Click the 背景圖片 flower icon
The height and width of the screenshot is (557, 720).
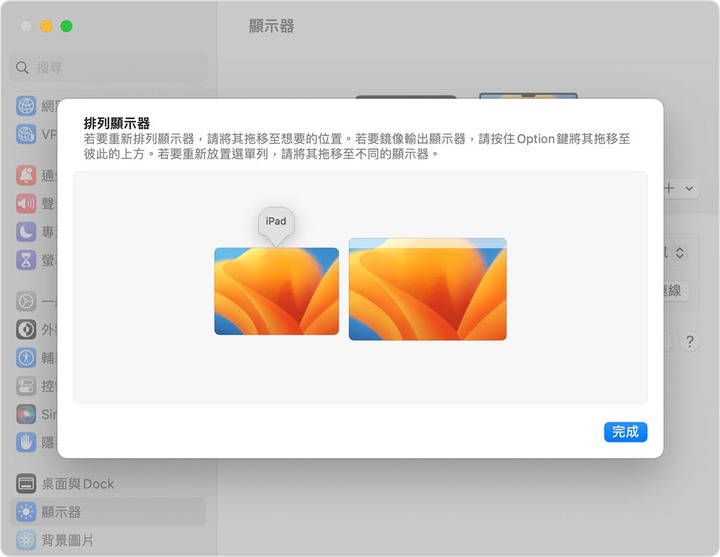coord(26,540)
